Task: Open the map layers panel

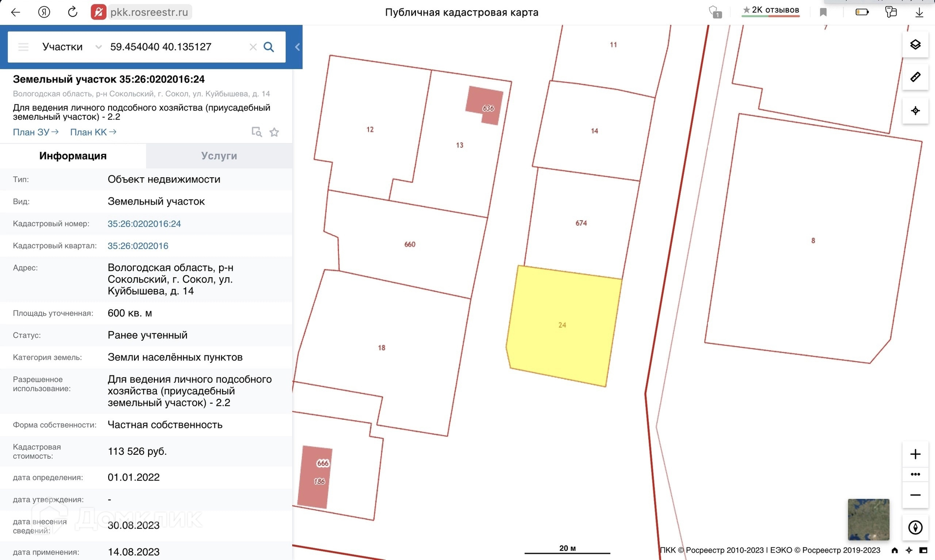Action: pos(915,45)
